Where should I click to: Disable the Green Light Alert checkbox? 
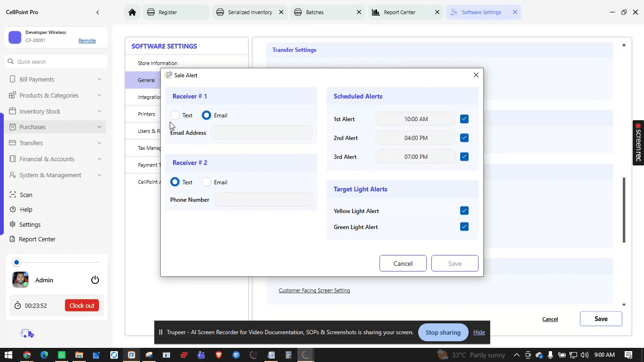(x=464, y=227)
